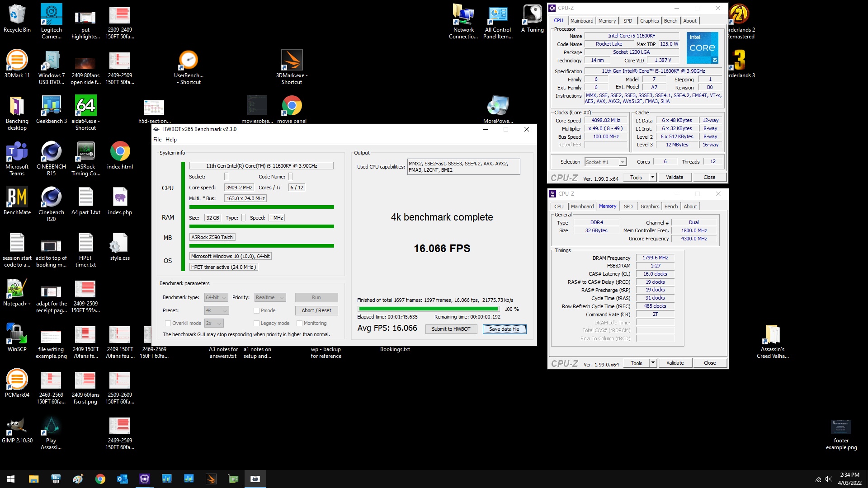Image resolution: width=868 pixels, height=488 pixels.
Task: Expand Tools arrow in upper CPU-Z window
Action: coord(652,177)
